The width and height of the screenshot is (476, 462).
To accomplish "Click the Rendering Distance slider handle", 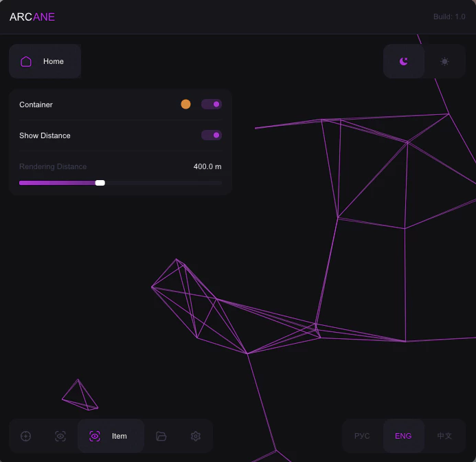I will 100,183.
